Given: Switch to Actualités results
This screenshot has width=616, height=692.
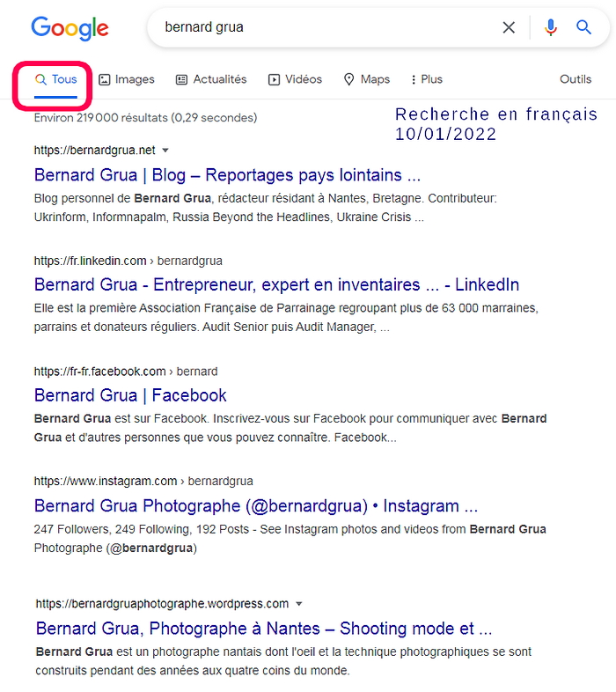Looking at the screenshot, I should [211, 79].
